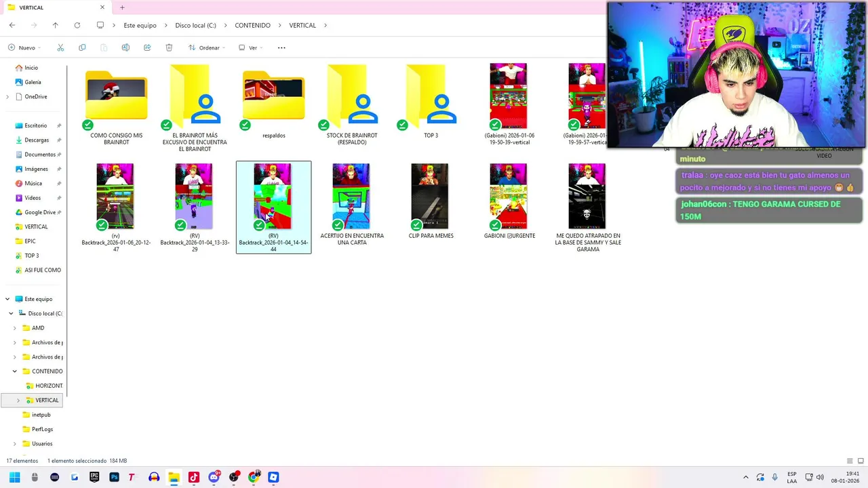Select STOCK DE BRAINROT (RESPALDO) folder
The image size is (868, 488).
[x=353, y=105]
